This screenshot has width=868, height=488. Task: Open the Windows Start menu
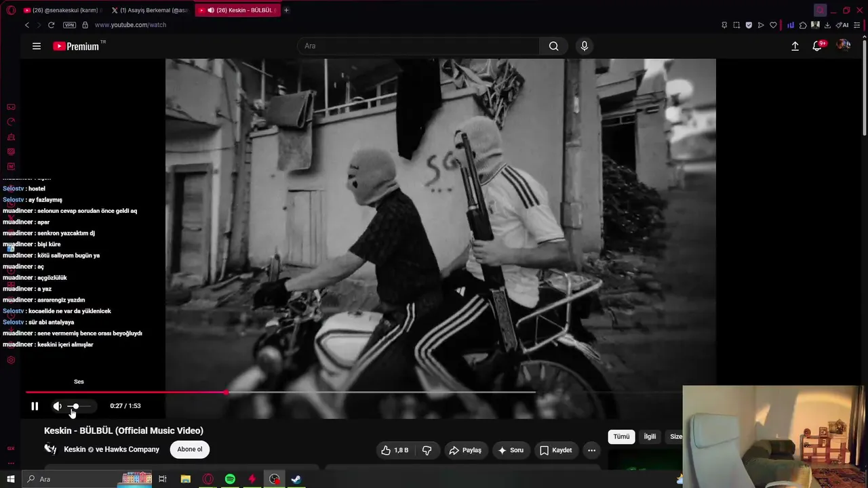click(x=11, y=479)
